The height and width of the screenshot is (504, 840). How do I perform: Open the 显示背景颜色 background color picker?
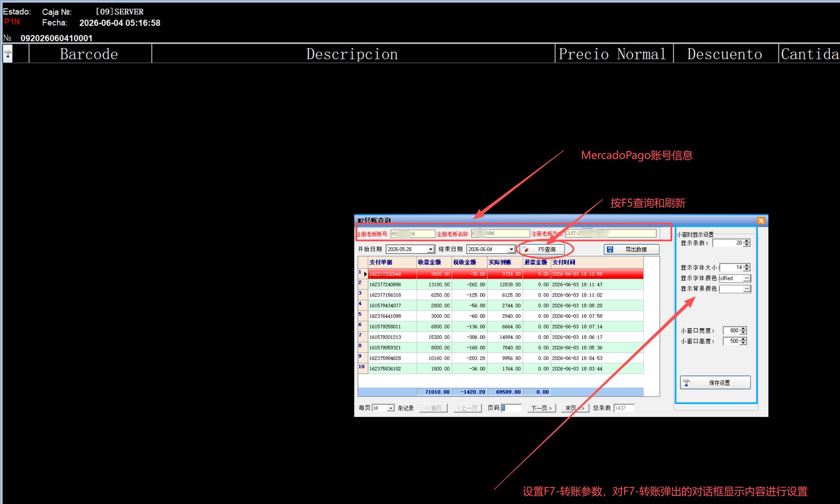tap(747, 289)
